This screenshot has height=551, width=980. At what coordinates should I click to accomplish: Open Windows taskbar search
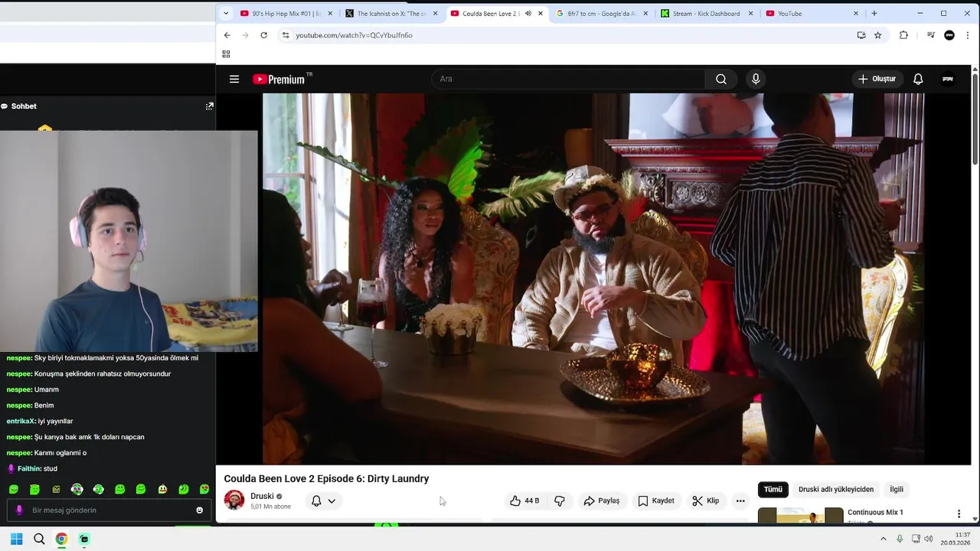(x=39, y=539)
